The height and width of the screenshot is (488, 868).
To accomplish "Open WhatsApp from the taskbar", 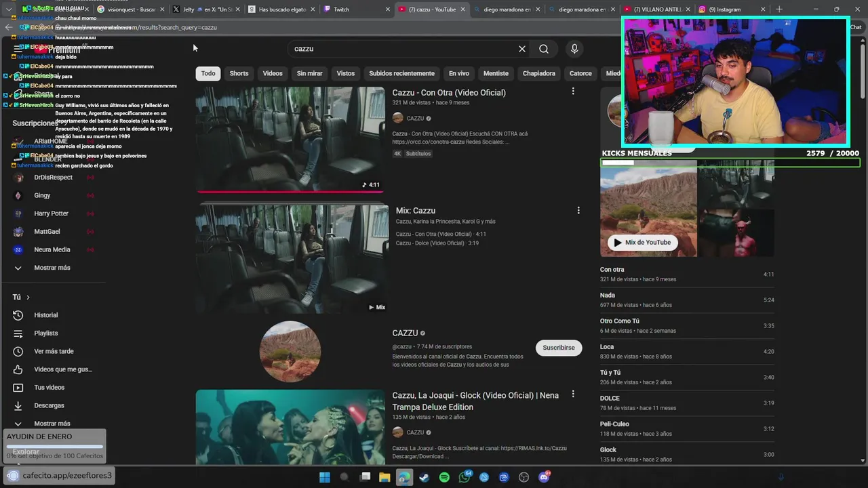I will tap(465, 477).
